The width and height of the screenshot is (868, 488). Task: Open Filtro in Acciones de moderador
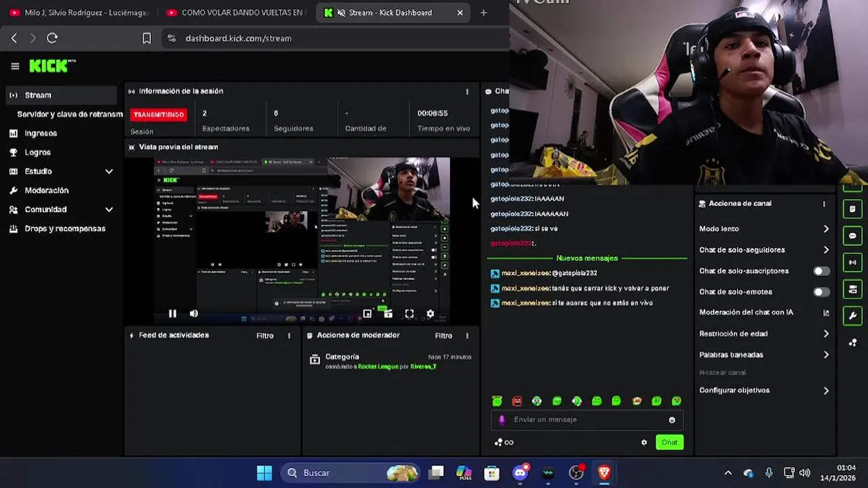(x=443, y=335)
